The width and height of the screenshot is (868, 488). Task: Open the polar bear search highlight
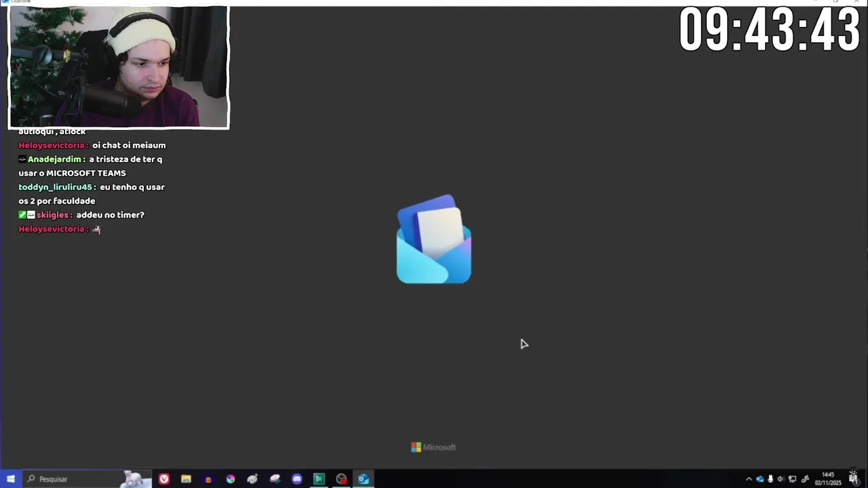tap(136, 479)
